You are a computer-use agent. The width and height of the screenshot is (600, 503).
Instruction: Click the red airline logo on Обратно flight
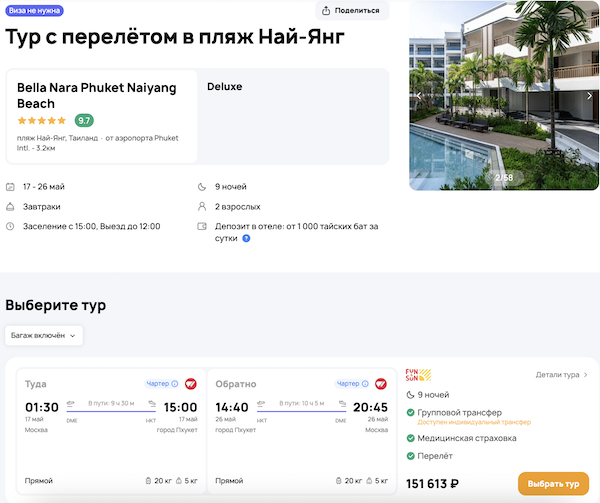coord(381,383)
